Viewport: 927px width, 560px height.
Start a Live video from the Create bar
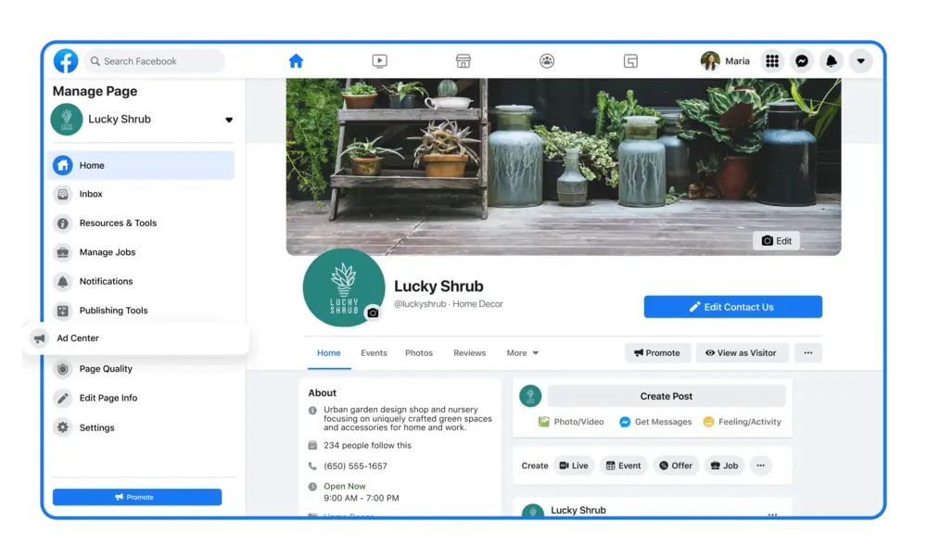point(574,465)
